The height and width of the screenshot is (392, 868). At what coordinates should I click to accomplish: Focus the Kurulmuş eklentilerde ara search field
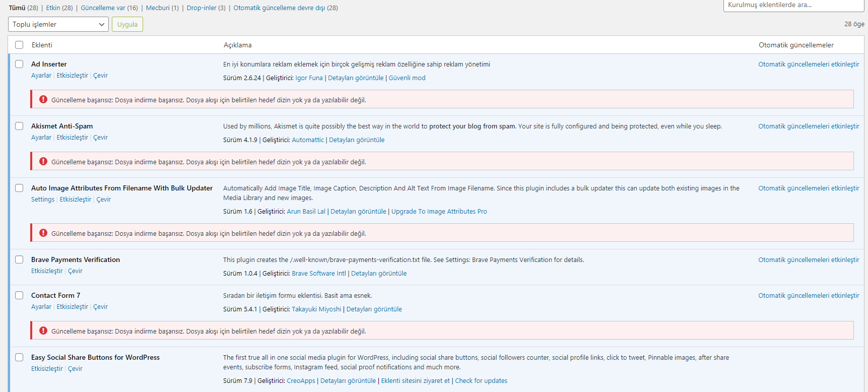coord(794,5)
